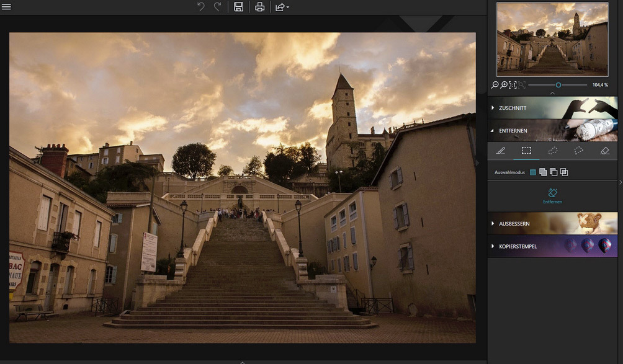The height and width of the screenshot is (364, 623).
Task: Print the photo with the printer icon
Action: 259,7
